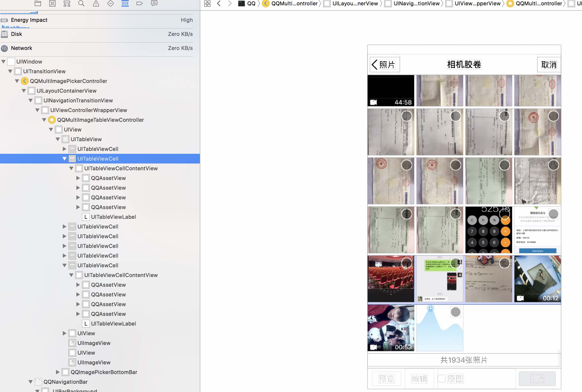Collapse the selected UITableViewCell node

[65, 159]
